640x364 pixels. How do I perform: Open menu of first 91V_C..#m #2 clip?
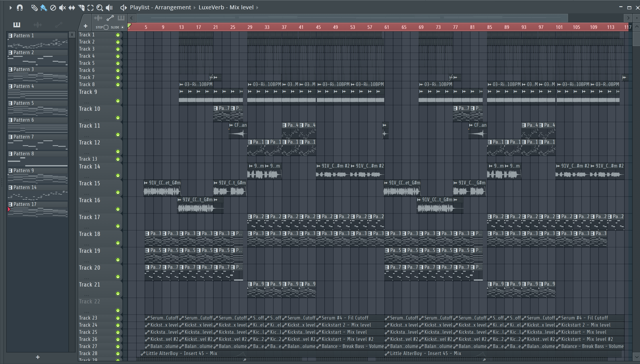(x=318, y=166)
